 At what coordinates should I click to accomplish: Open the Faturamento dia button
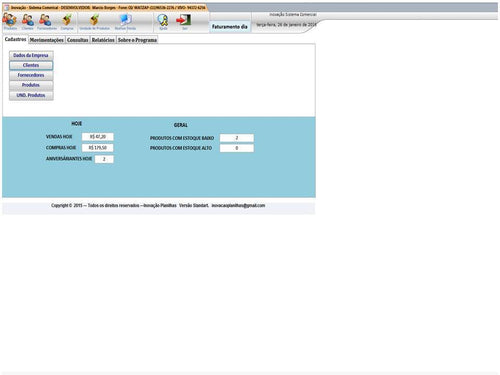(x=230, y=26)
